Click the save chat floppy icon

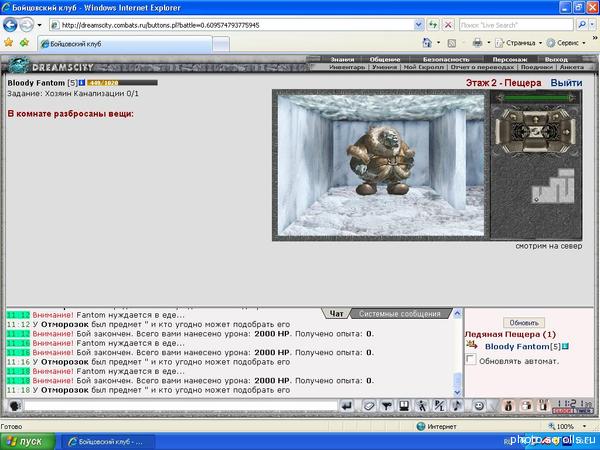point(404,406)
